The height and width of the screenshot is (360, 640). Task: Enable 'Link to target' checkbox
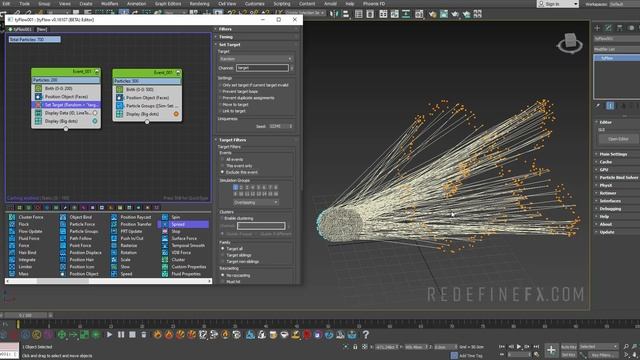(x=220, y=111)
